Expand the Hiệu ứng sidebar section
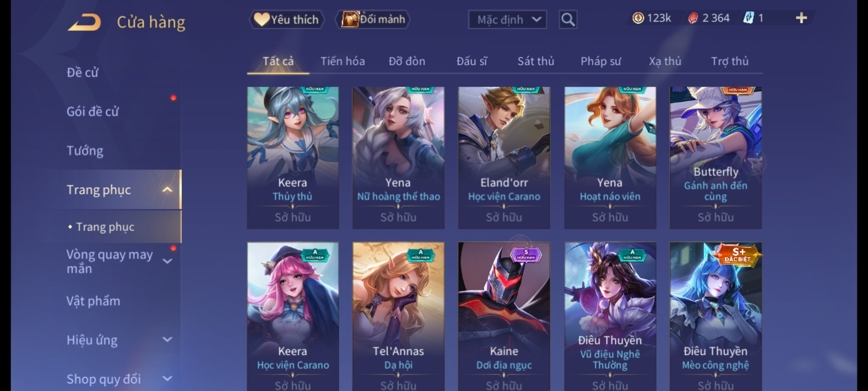 pos(167,340)
